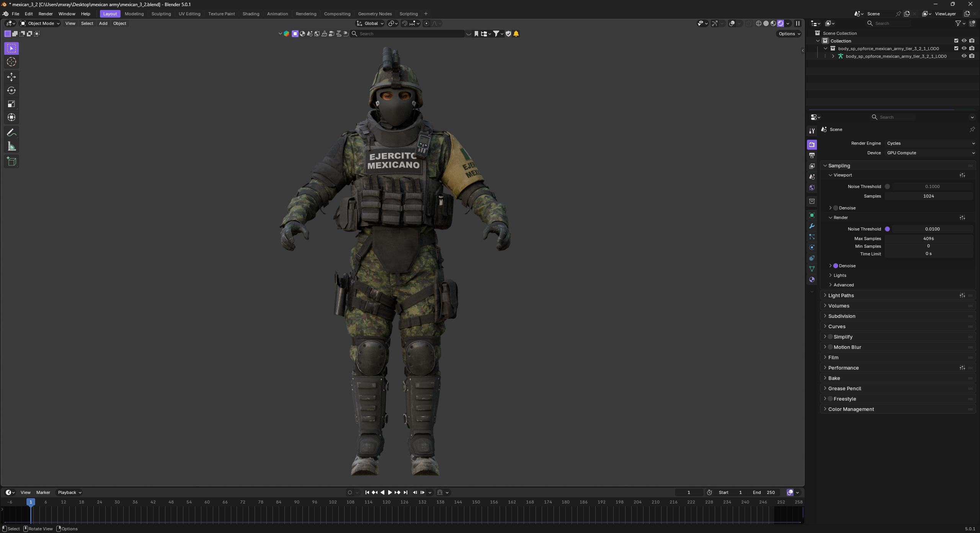
Task: Select the Cursor tool in the left toolbar
Action: 11,62
